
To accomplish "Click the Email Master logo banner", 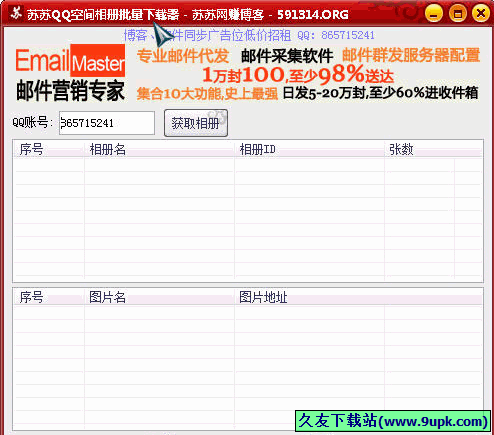I will pyautogui.click(x=70, y=72).
